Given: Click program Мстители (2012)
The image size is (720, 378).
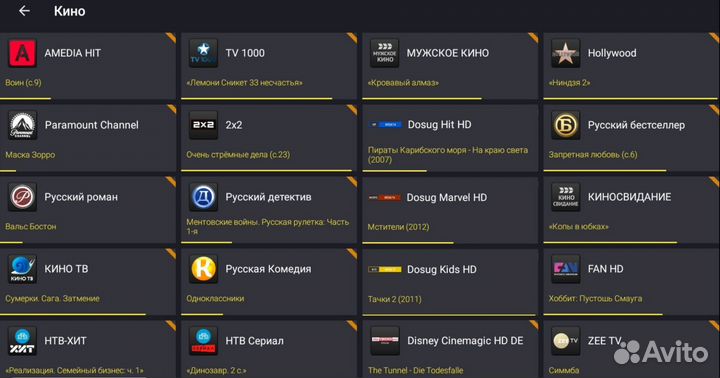Looking at the screenshot, I should 398,227.
